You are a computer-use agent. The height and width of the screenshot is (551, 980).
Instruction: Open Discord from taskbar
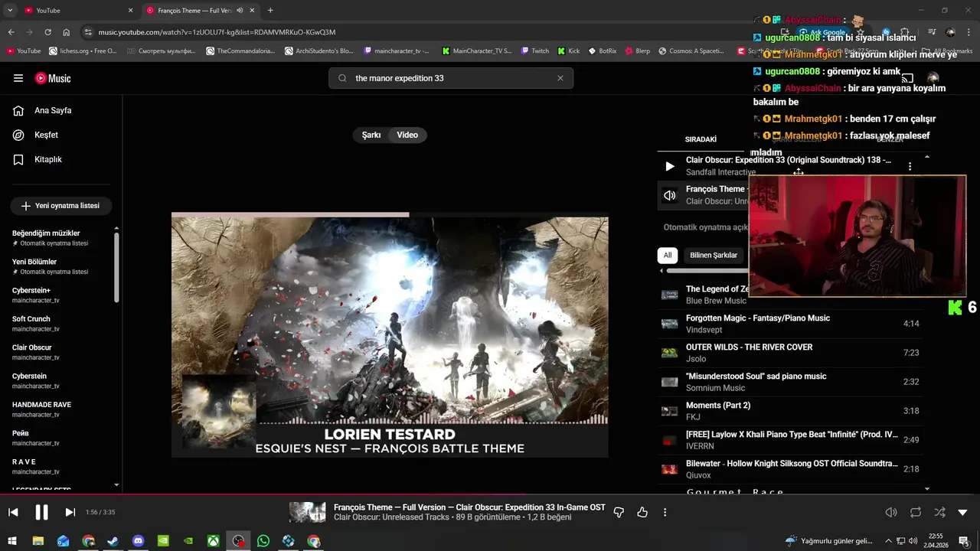point(138,541)
